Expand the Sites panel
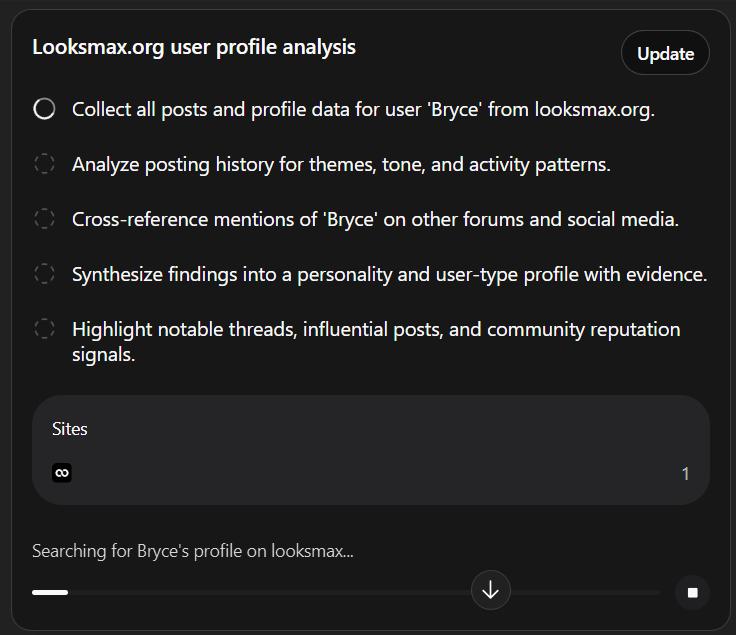The height and width of the screenshot is (635, 736). [x=370, y=450]
